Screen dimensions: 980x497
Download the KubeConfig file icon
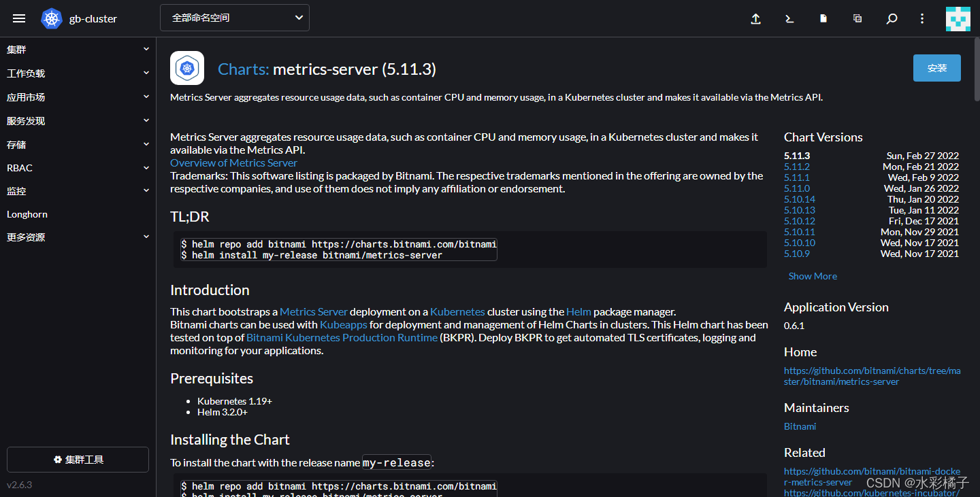(x=823, y=19)
